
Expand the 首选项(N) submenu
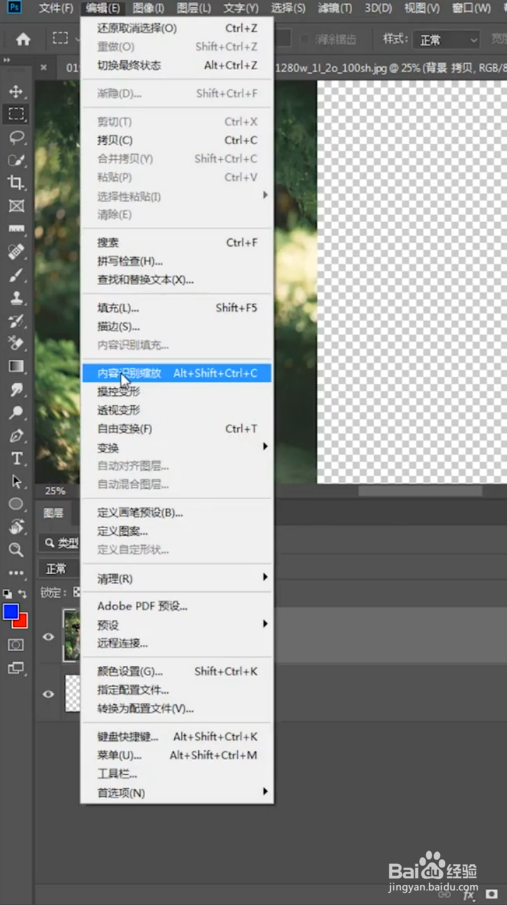177,793
